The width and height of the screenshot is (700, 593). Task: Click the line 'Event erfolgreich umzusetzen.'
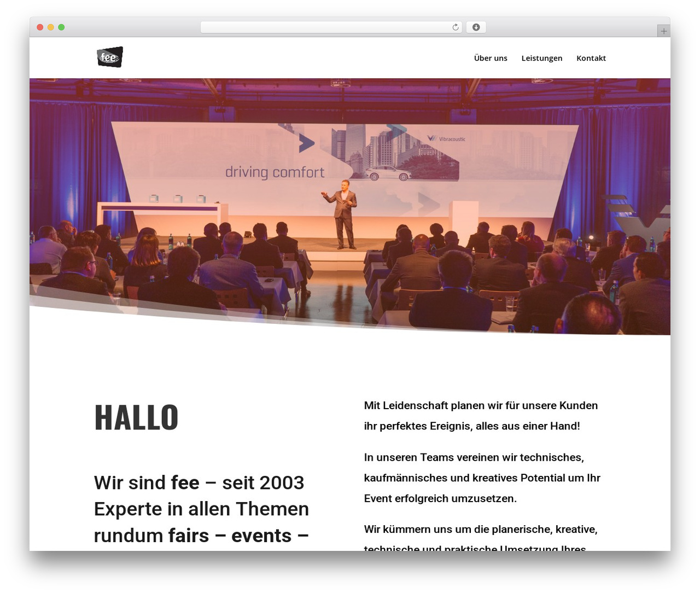[x=440, y=498]
